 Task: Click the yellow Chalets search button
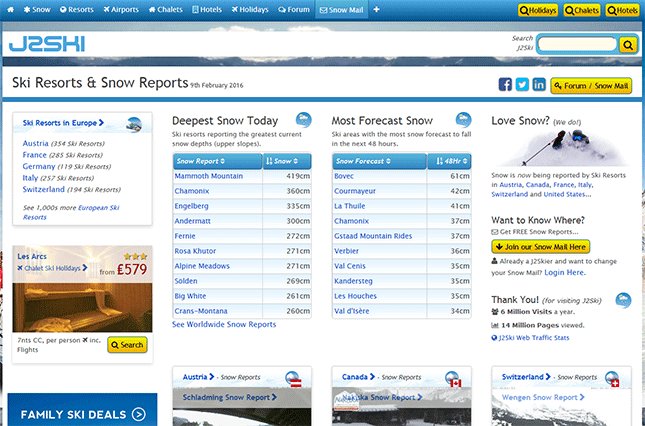[582, 10]
